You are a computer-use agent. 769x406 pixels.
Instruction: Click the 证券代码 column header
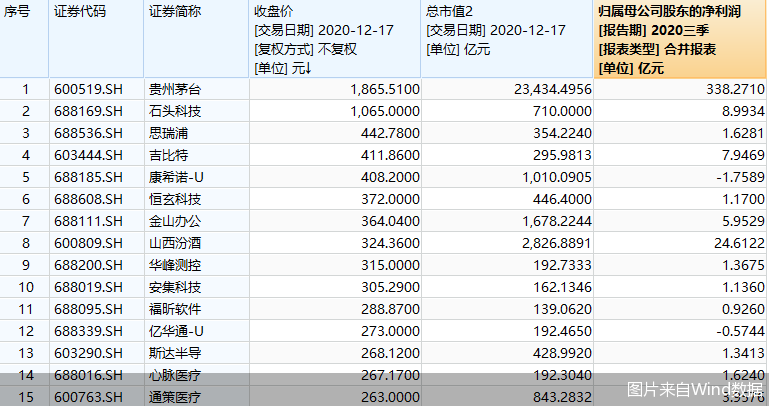coord(79,11)
